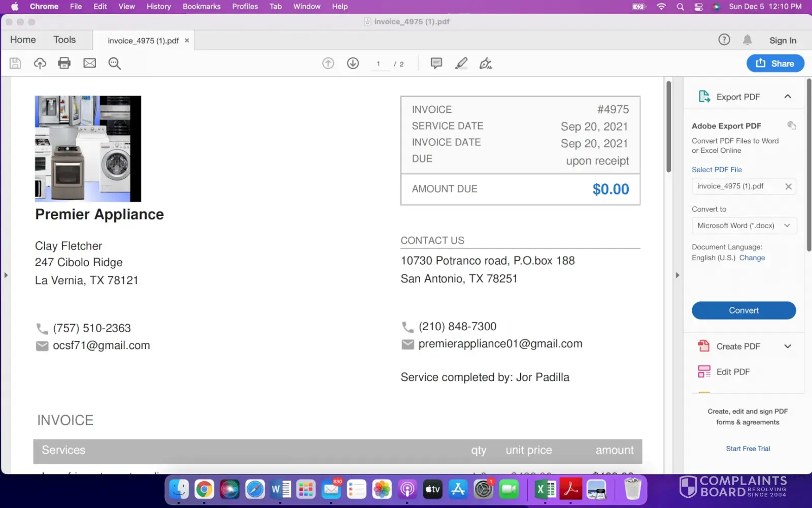Open the Edit menu
The image size is (812, 508).
[x=100, y=7]
